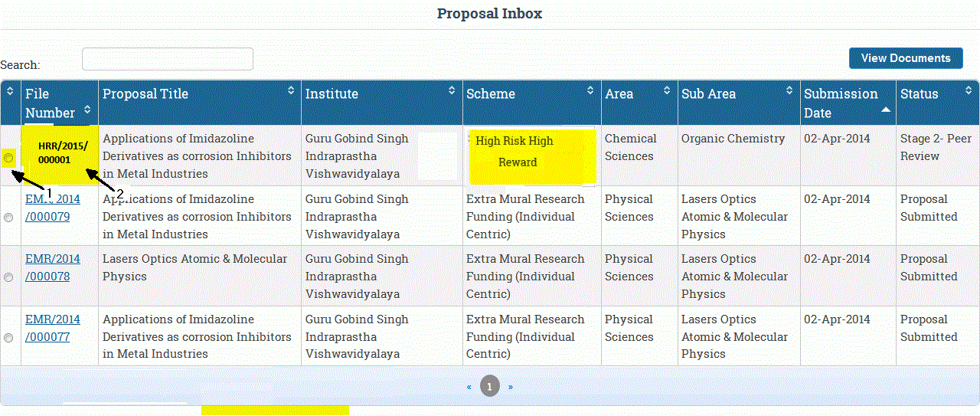The width and height of the screenshot is (980, 416).
Task: Sort using the first selection column arrows
Action: (11, 90)
